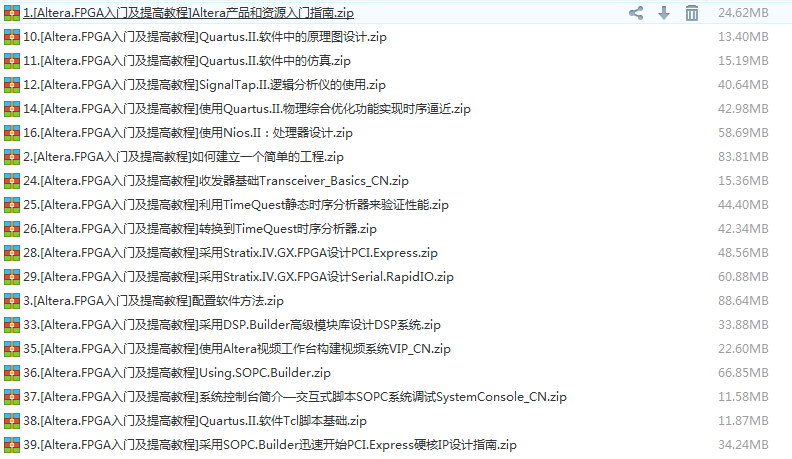
Task: Click the 44.40MB size value
Action: [x=743, y=205]
